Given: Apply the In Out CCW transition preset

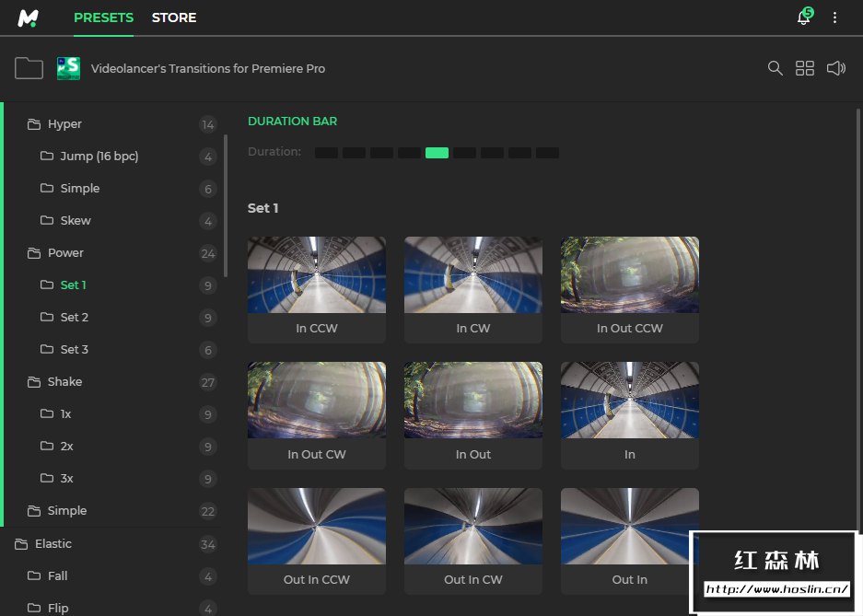Looking at the screenshot, I should pyautogui.click(x=630, y=290).
